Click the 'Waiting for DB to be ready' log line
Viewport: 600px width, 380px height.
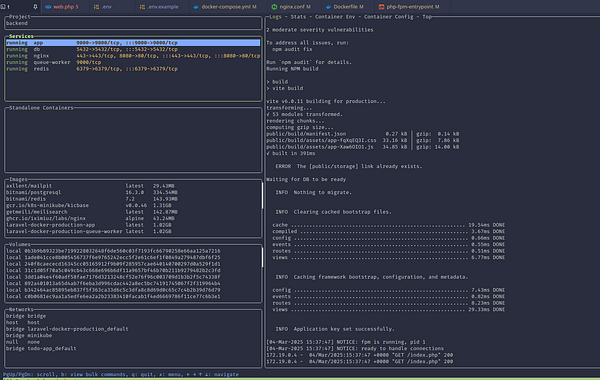(306, 179)
